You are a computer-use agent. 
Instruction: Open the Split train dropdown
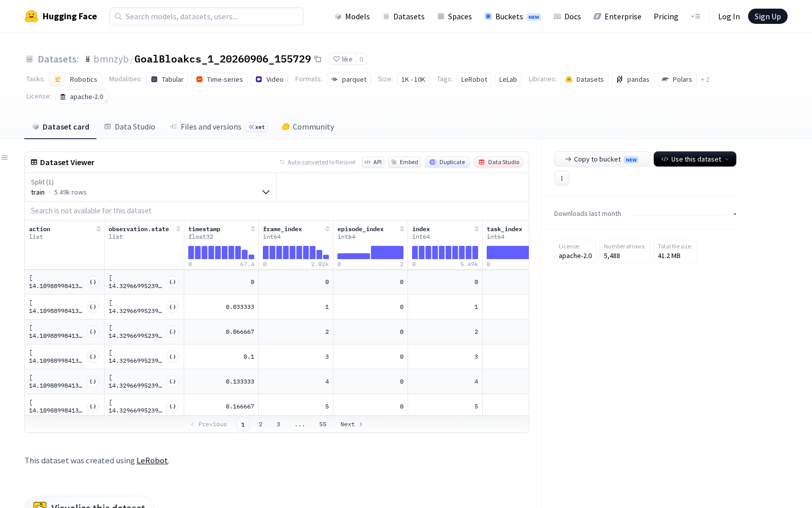click(x=151, y=187)
